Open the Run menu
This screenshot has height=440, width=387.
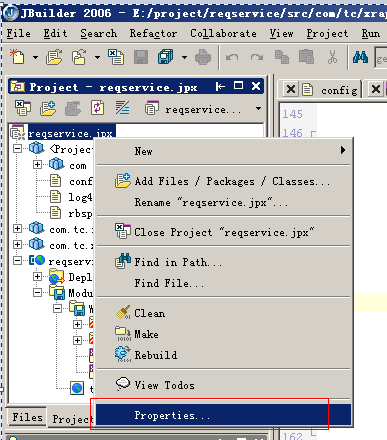[x=371, y=34]
